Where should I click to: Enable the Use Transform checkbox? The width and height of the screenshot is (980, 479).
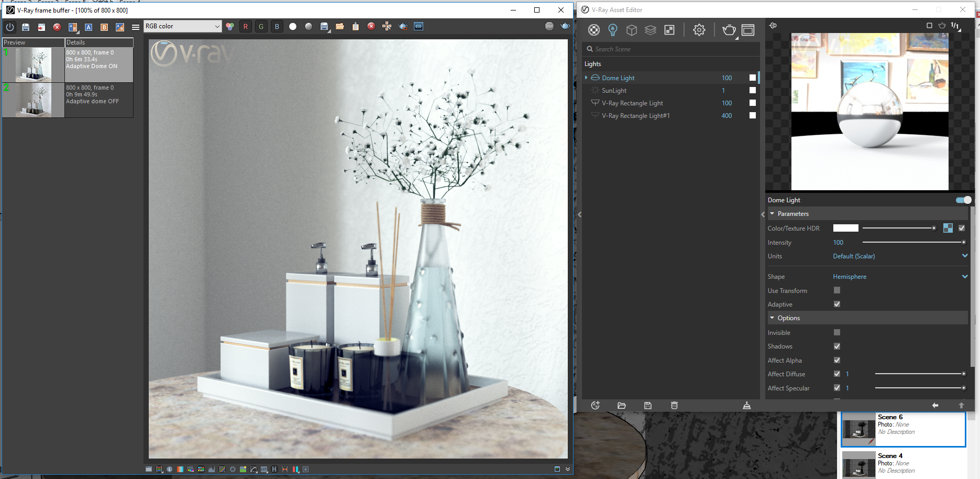[837, 290]
